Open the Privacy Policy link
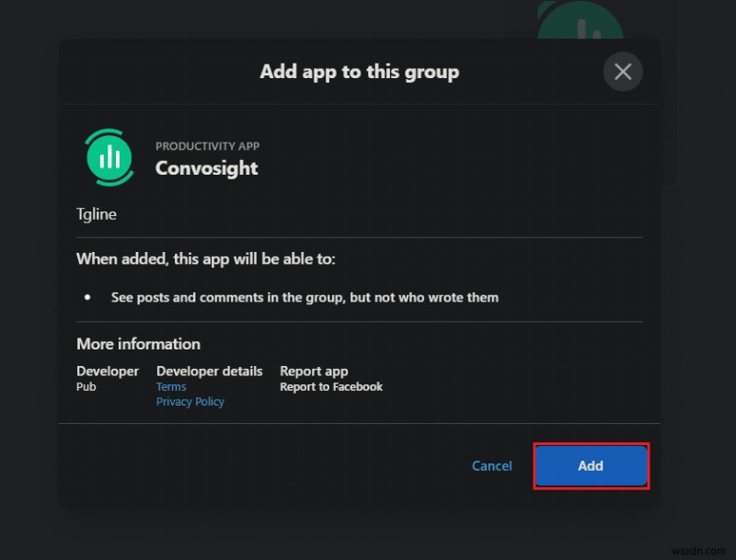 pos(190,402)
